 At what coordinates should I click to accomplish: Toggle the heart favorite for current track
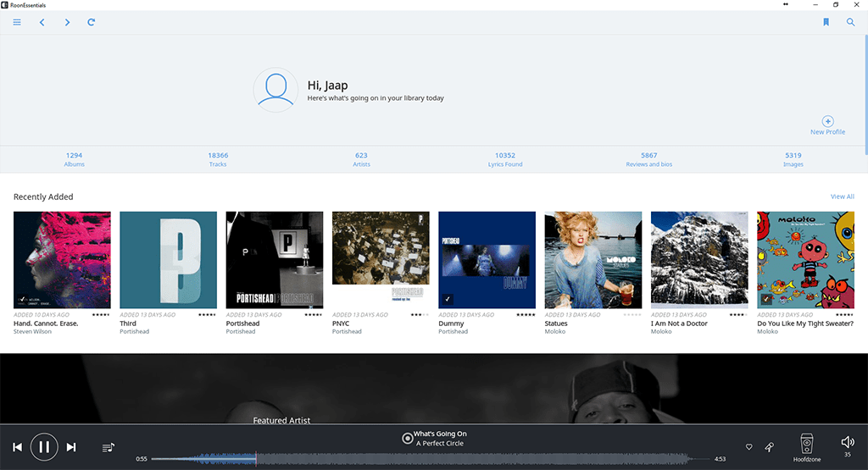[x=749, y=447]
